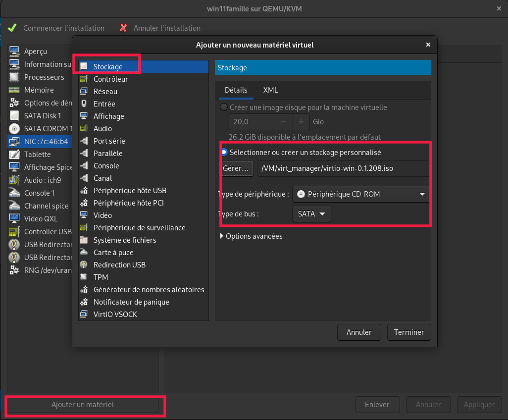
Task: Click the Terminer button
Action: (408, 332)
